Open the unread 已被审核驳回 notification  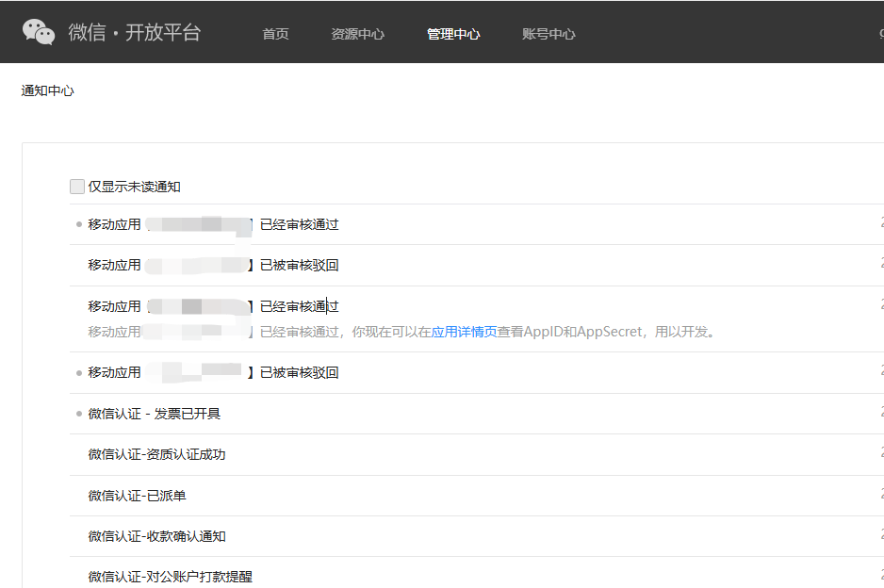pos(213,372)
